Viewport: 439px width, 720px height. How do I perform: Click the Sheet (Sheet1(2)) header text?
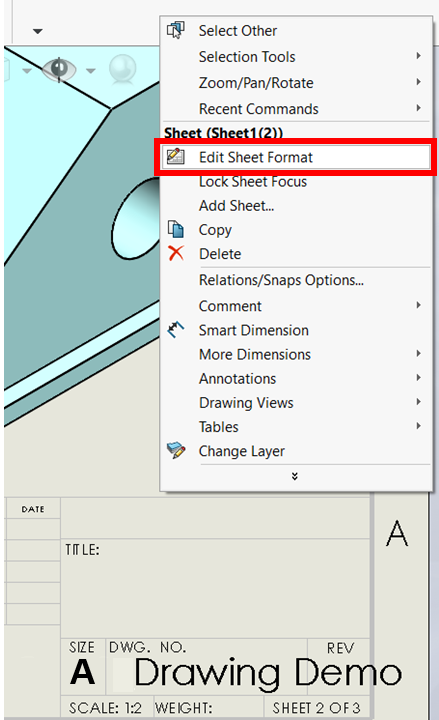[224, 133]
